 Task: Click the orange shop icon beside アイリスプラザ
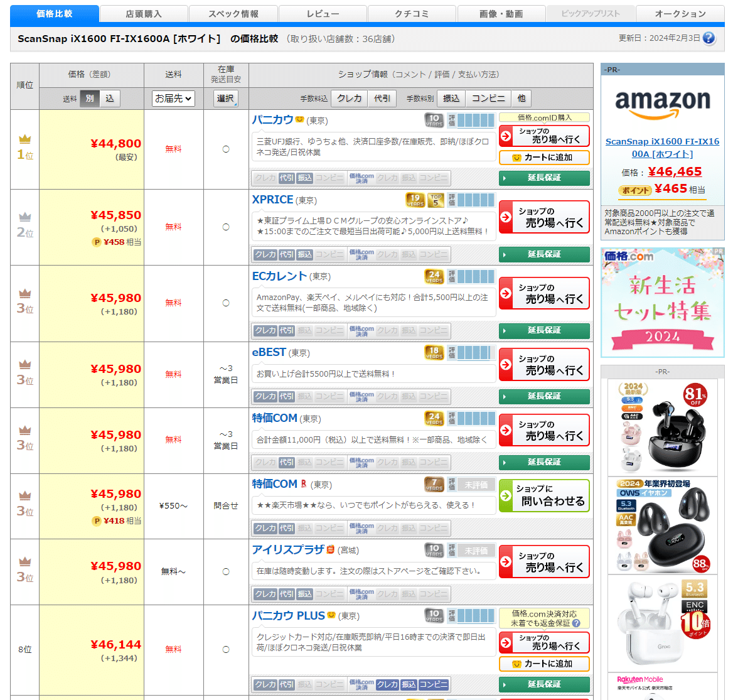(x=331, y=549)
